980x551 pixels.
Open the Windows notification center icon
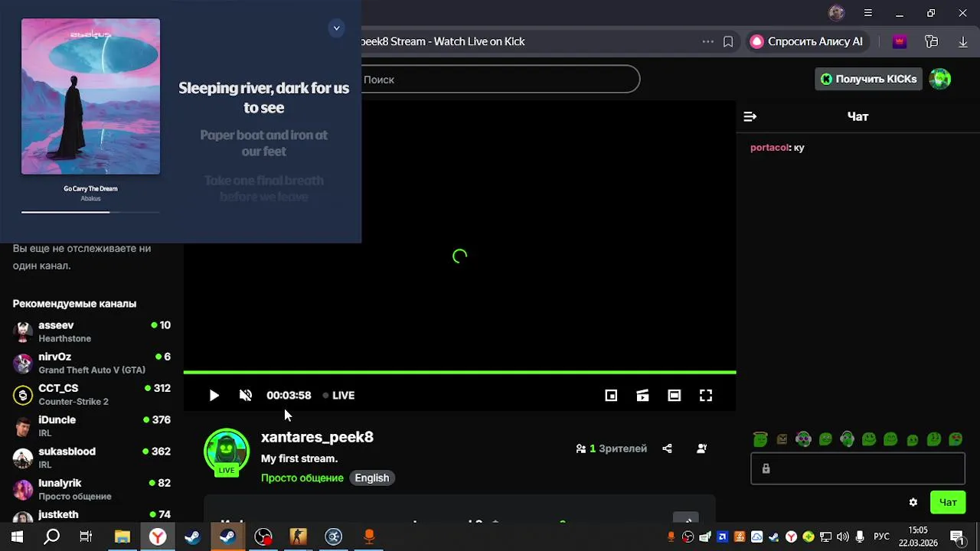point(956,537)
